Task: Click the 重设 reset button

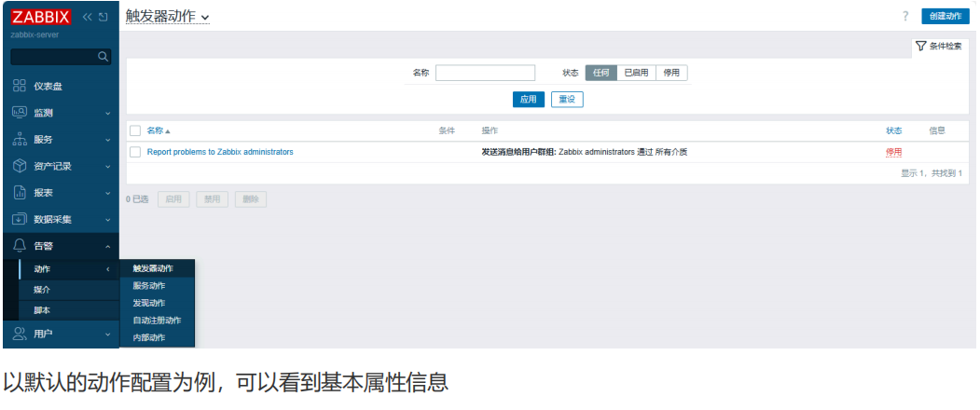Action: [x=567, y=100]
